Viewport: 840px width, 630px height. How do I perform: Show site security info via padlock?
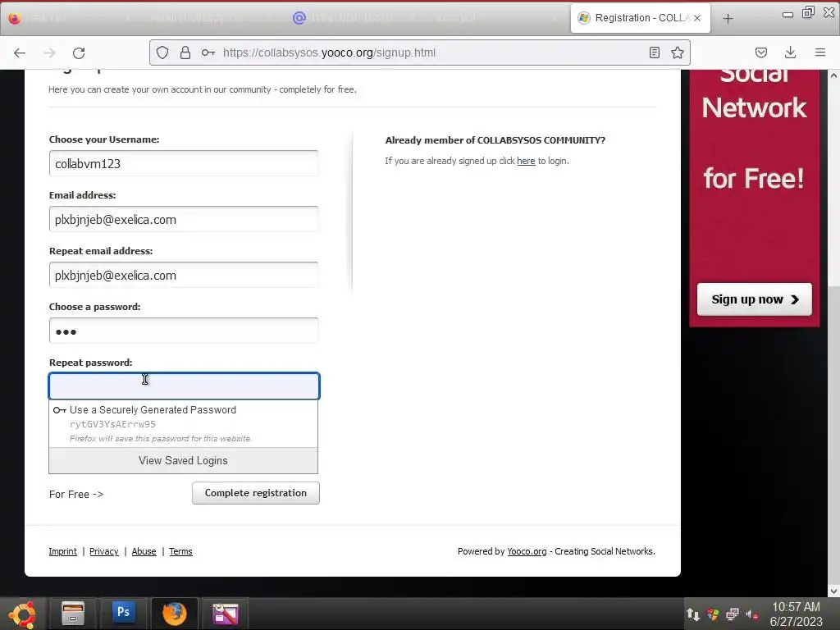(185, 52)
